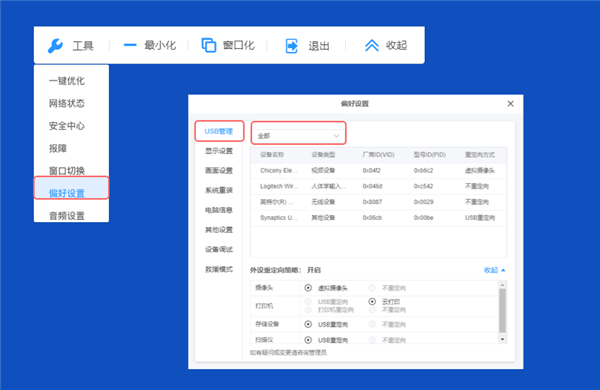Switch to the 显示设置 tab
The width and height of the screenshot is (600, 390).
click(x=219, y=151)
